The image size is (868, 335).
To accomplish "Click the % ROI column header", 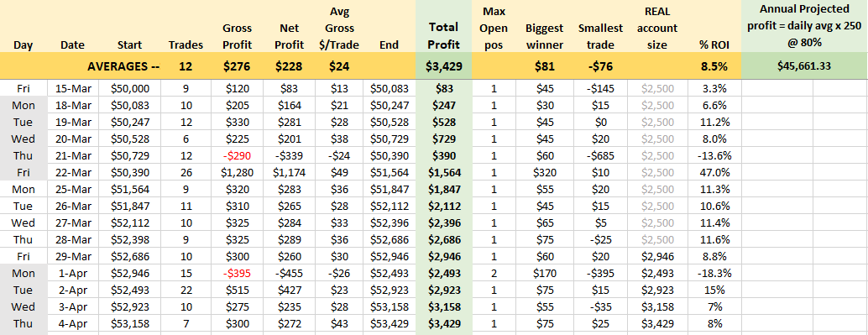I will (x=714, y=45).
